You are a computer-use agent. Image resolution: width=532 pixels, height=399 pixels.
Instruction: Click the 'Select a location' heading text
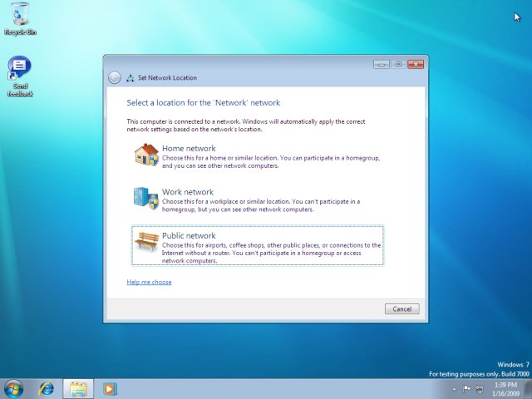[203, 103]
